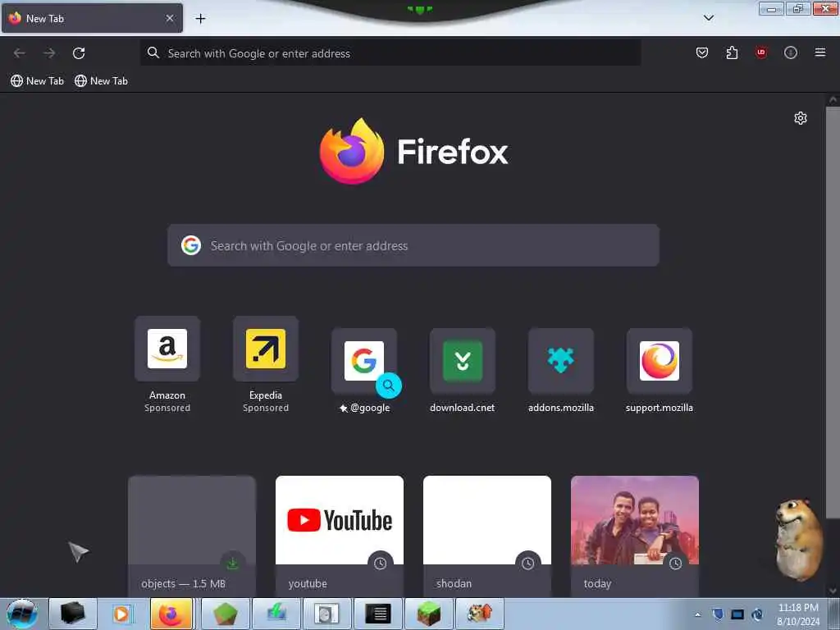Image resolution: width=840 pixels, height=630 pixels.
Task: Open the green gem block taskbar icon
Action: pos(225,614)
